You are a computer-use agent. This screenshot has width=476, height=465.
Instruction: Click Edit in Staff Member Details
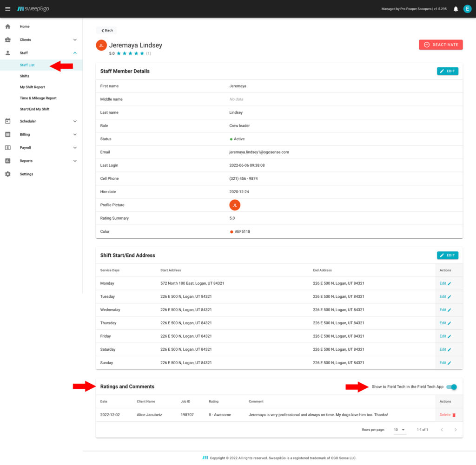pos(447,71)
